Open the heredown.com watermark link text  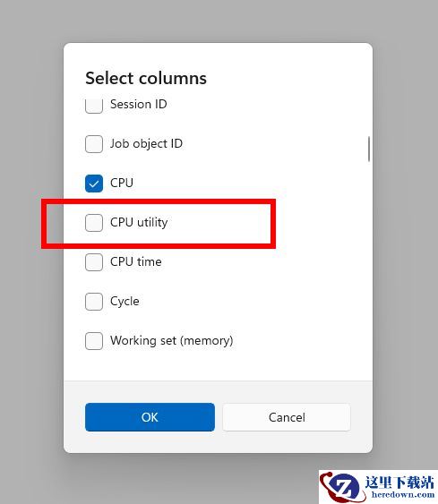click(403, 494)
